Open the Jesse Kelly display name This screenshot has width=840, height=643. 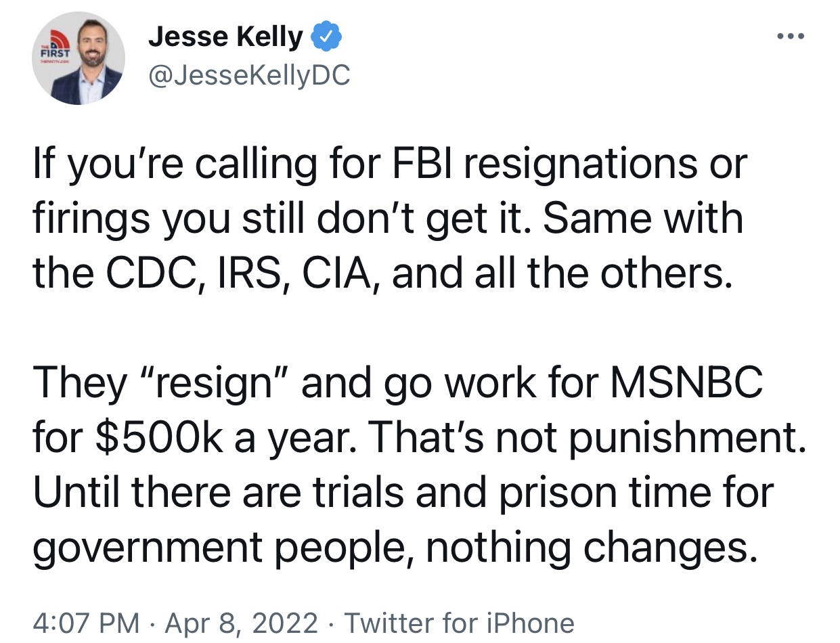225,37
